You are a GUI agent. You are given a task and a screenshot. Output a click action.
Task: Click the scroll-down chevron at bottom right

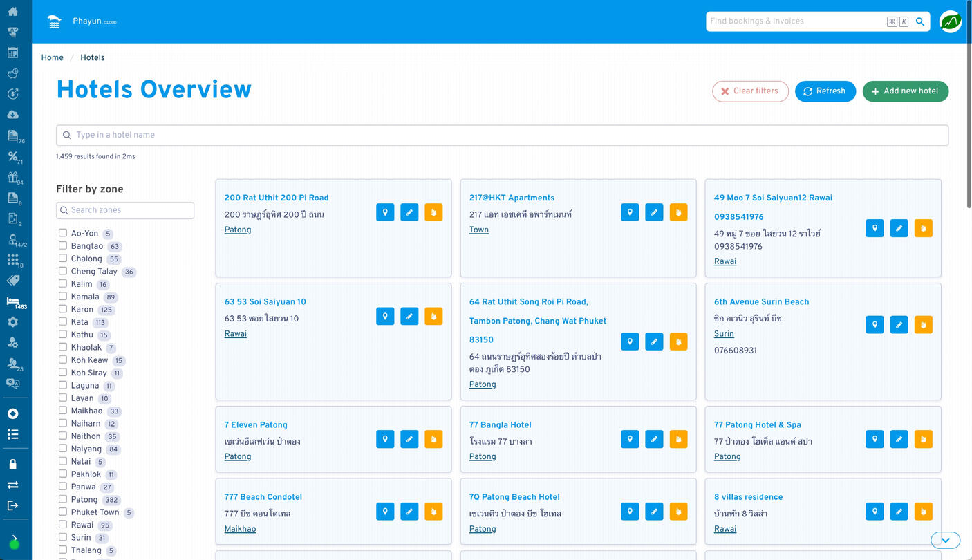click(945, 540)
